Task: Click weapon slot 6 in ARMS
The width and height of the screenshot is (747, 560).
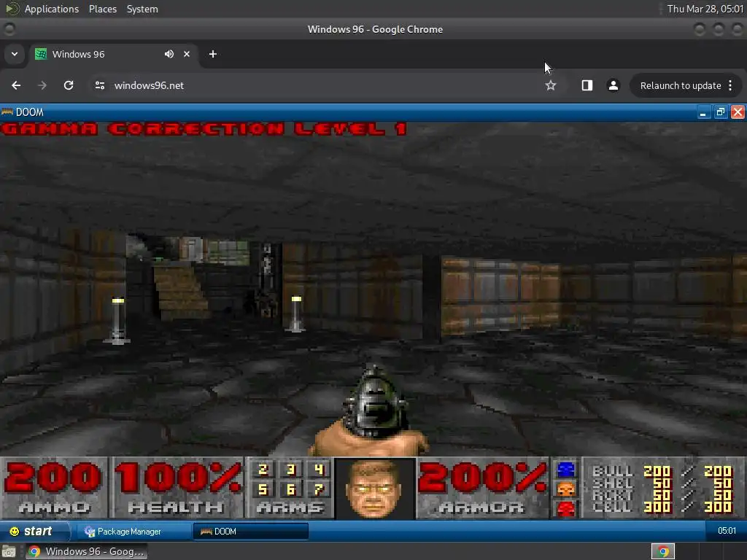Action: (290, 489)
